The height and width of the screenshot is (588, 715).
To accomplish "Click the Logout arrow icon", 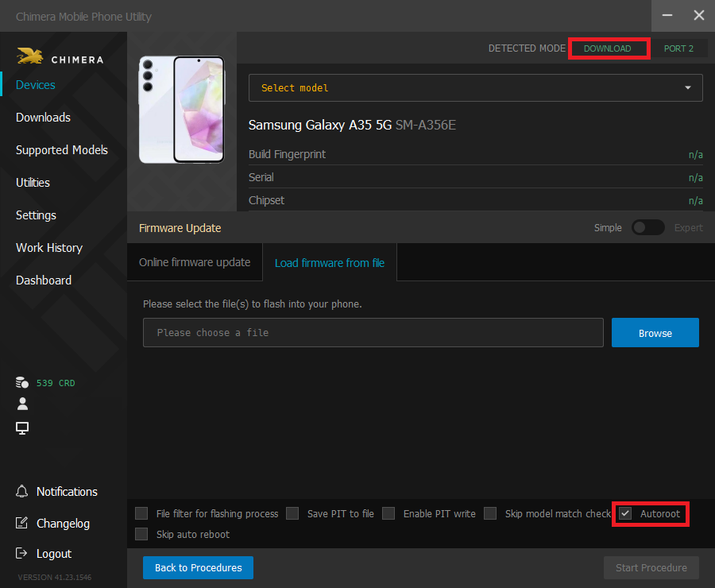I will click(22, 554).
